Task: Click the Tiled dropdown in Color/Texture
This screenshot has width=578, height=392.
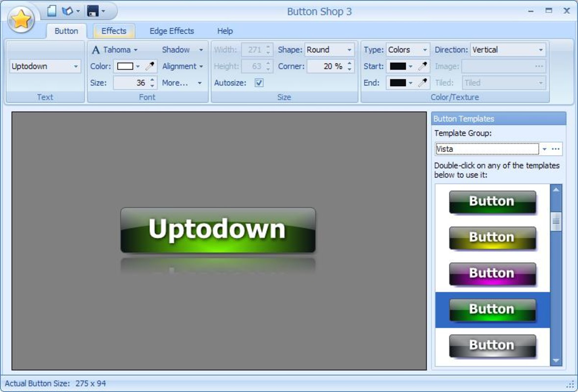Action: click(504, 82)
